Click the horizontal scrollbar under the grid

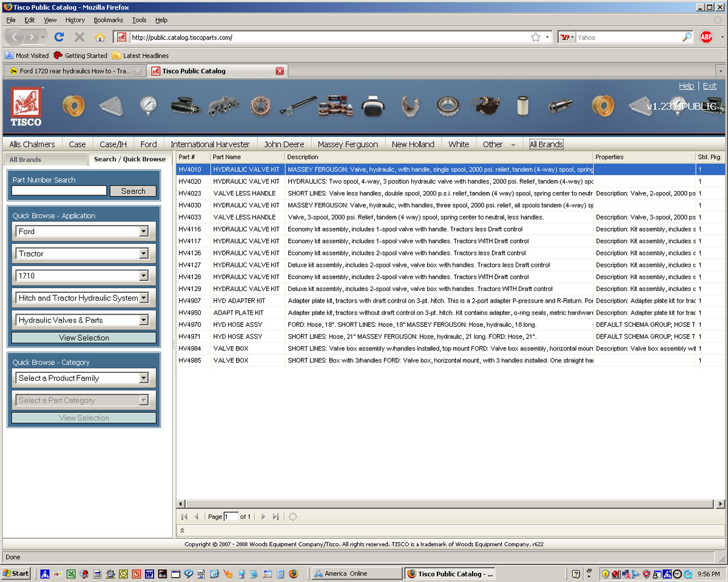(x=446, y=504)
